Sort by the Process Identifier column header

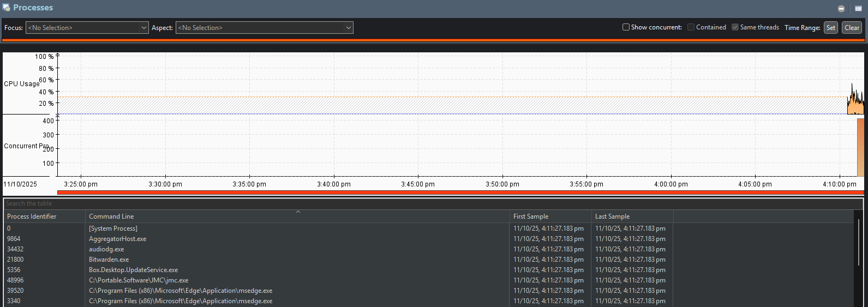tap(44, 216)
